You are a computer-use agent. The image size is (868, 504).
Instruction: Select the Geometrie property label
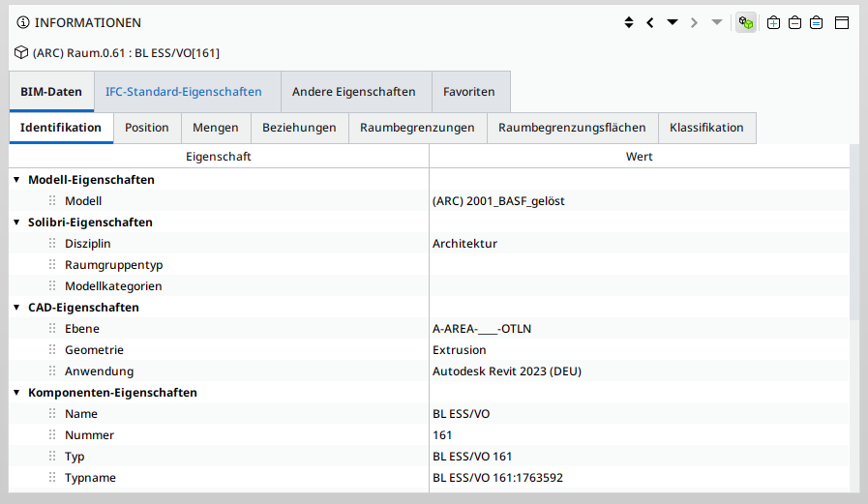click(94, 350)
